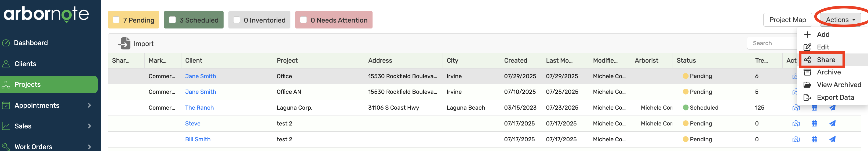
Task: Click the Import icon
Action: coord(124,44)
